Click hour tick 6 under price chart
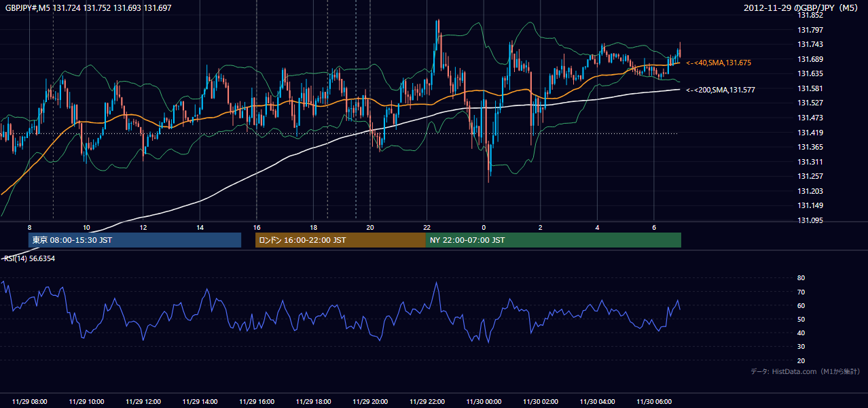868x408 pixels. click(x=654, y=227)
